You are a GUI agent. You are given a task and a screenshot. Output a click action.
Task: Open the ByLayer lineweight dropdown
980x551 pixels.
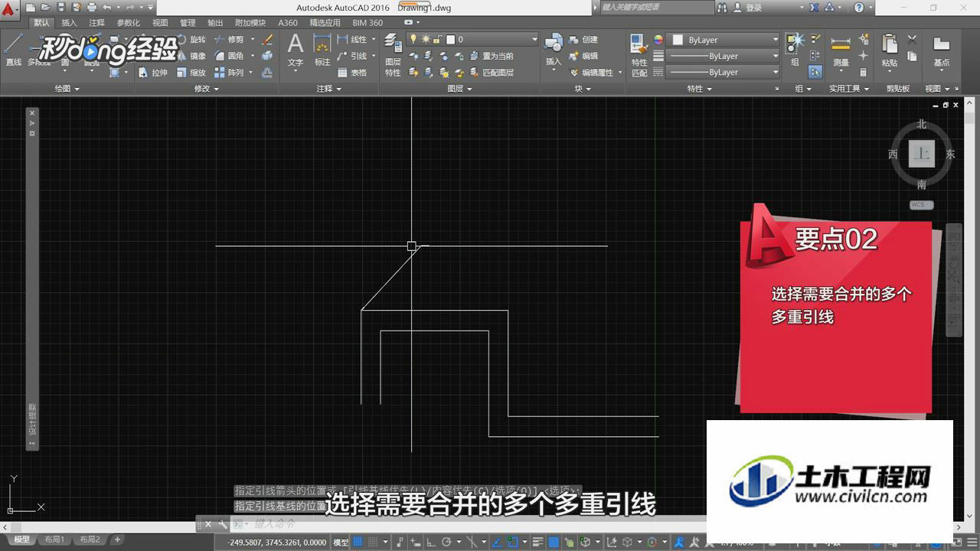click(724, 56)
